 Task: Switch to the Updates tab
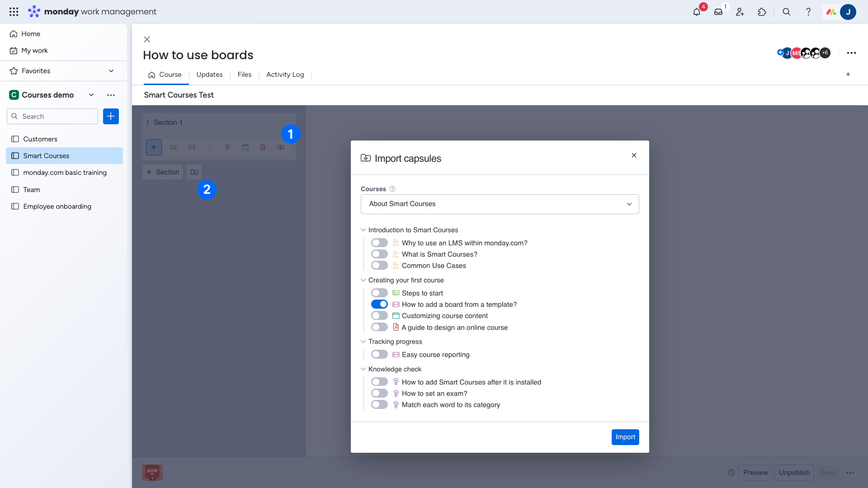209,75
